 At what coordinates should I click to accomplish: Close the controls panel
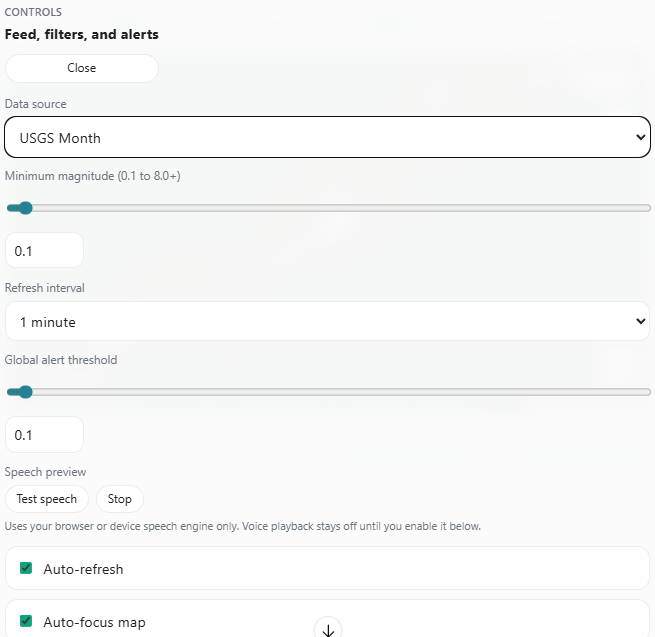(82, 68)
